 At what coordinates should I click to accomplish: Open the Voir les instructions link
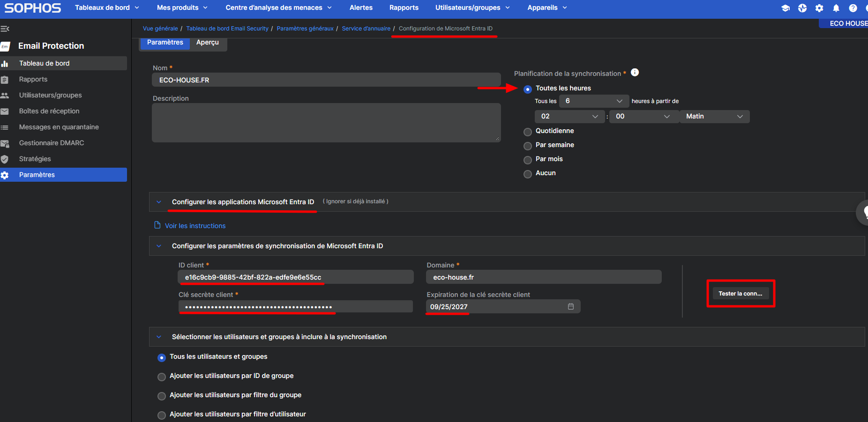pyautogui.click(x=195, y=226)
